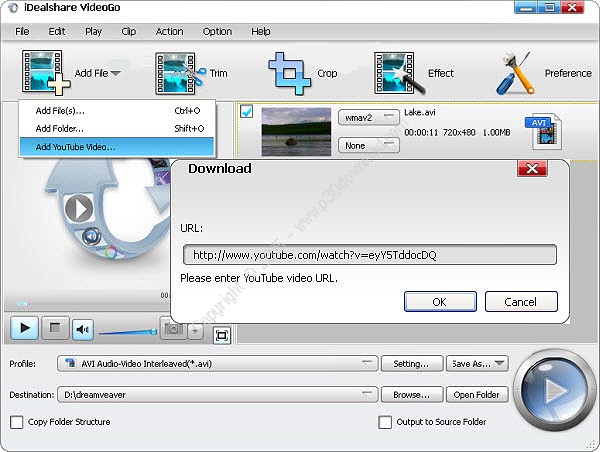
Task: Open the Clip menu
Action: pos(129,31)
